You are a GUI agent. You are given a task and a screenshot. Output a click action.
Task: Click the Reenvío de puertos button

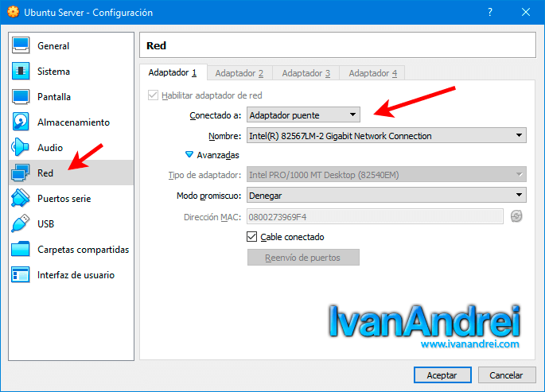point(303,258)
